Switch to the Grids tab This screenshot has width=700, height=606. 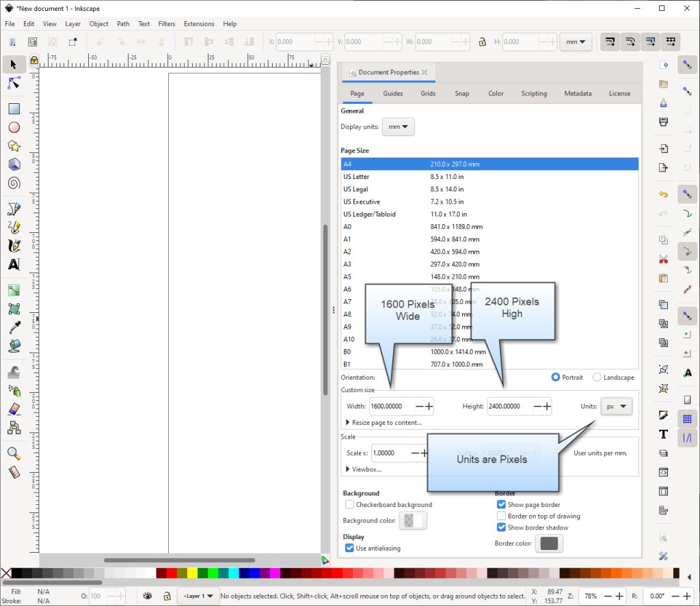tap(428, 94)
